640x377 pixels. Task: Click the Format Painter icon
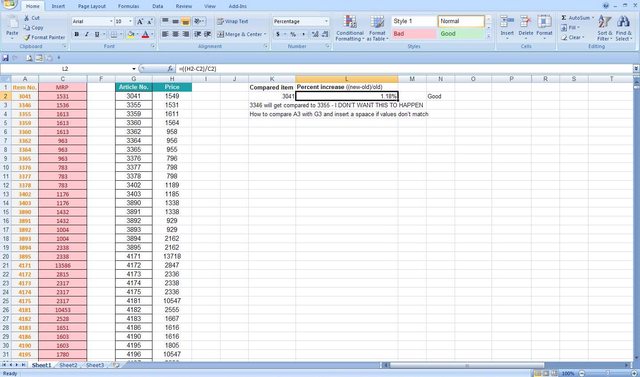[x=27, y=37]
